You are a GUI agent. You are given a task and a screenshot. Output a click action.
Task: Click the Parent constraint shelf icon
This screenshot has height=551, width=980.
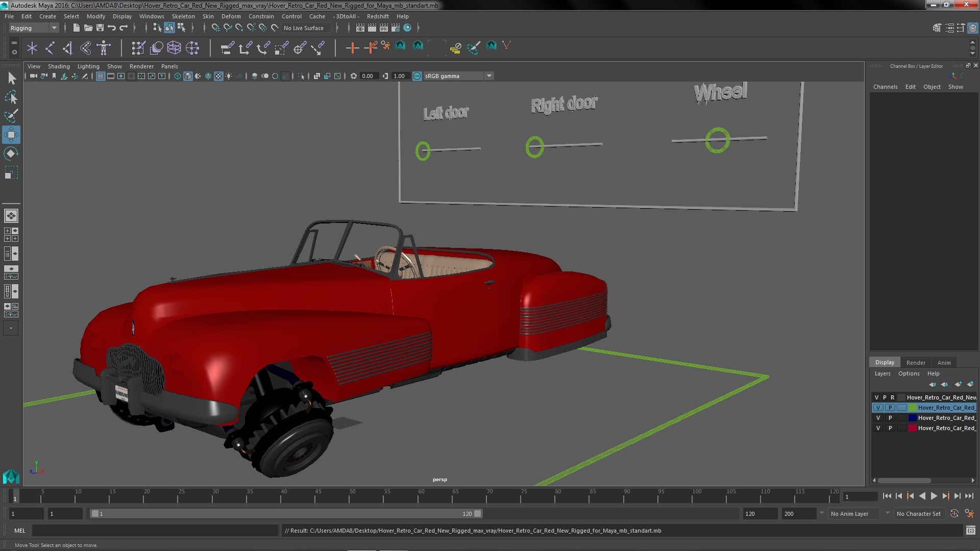point(228,48)
